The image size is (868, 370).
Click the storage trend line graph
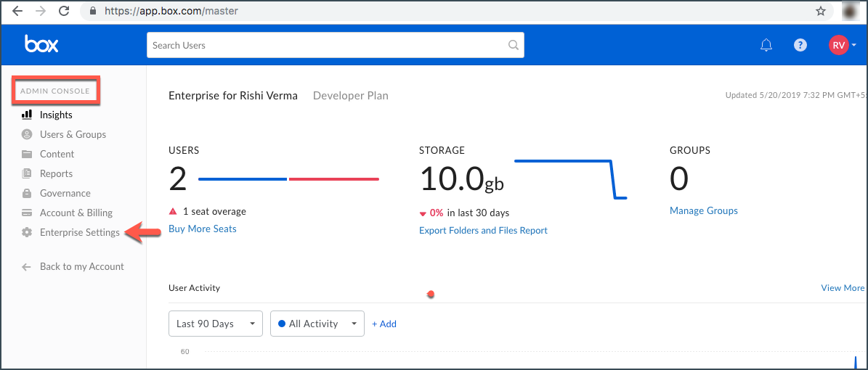(x=571, y=178)
